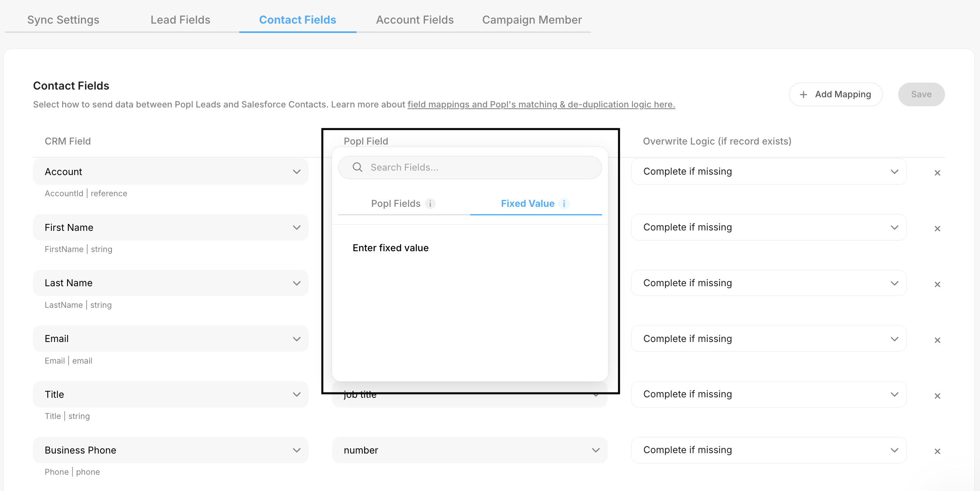The image size is (980, 491).
Task: Select the Popl Fields tab in popup
Action: [396, 204]
